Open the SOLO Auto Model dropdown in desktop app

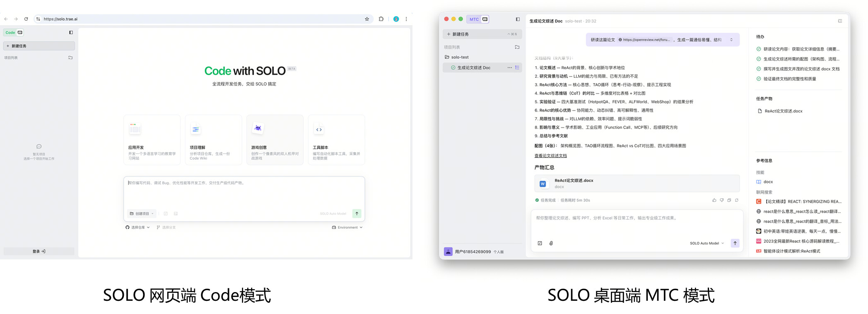coord(706,243)
